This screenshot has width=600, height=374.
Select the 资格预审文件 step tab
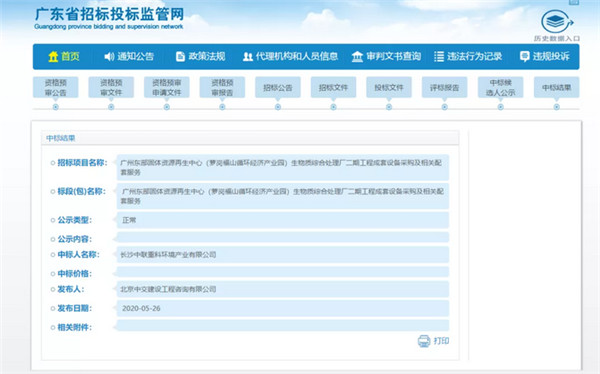coord(111,87)
